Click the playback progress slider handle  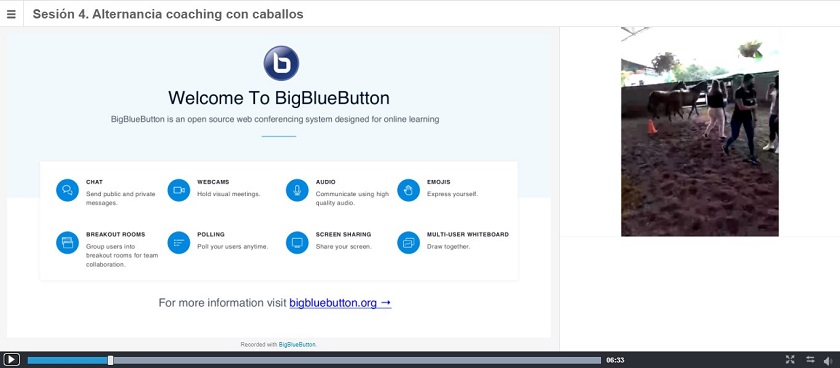tap(110, 361)
